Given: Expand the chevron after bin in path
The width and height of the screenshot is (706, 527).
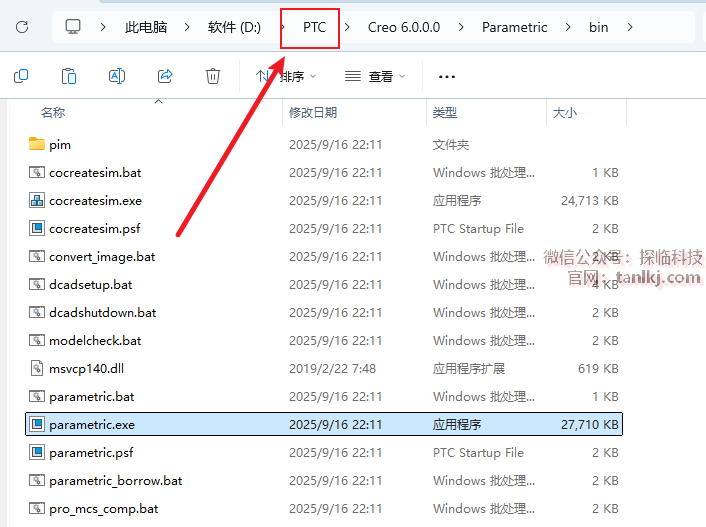Looking at the screenshot, I should pyautogui.click(x=629, y=27).
